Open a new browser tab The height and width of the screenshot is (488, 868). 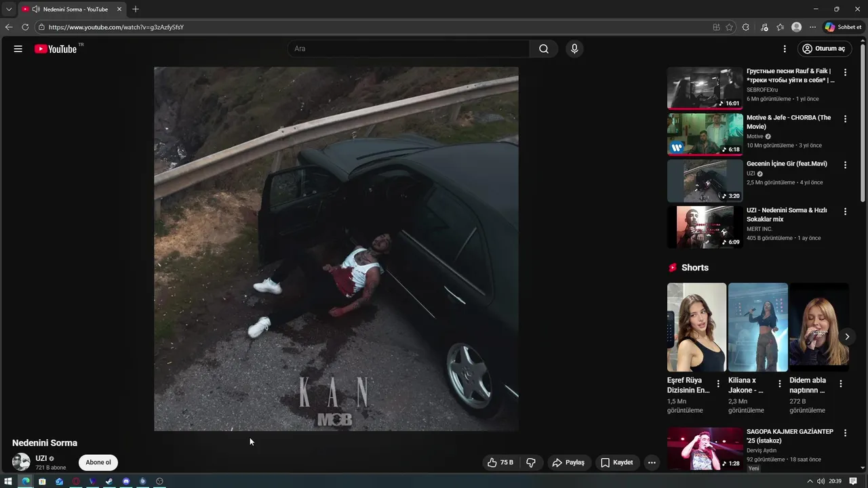(x=136, y=9)
